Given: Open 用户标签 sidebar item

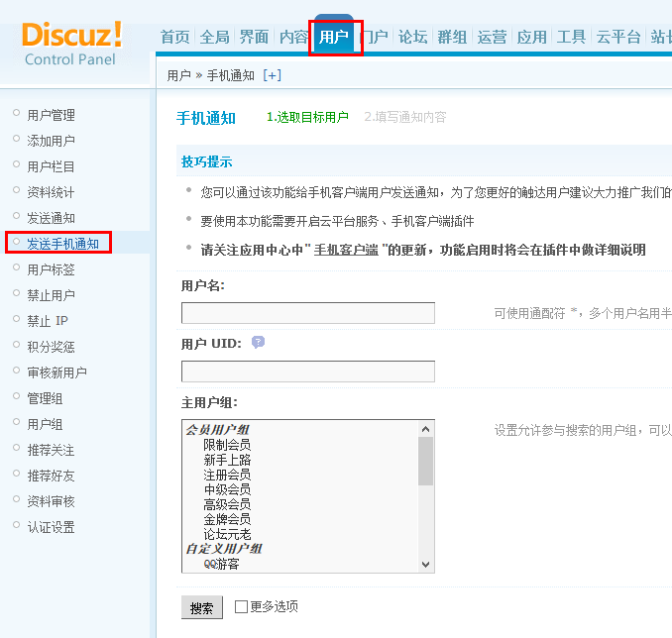Looking at the screenshot, I should [51, 269].
